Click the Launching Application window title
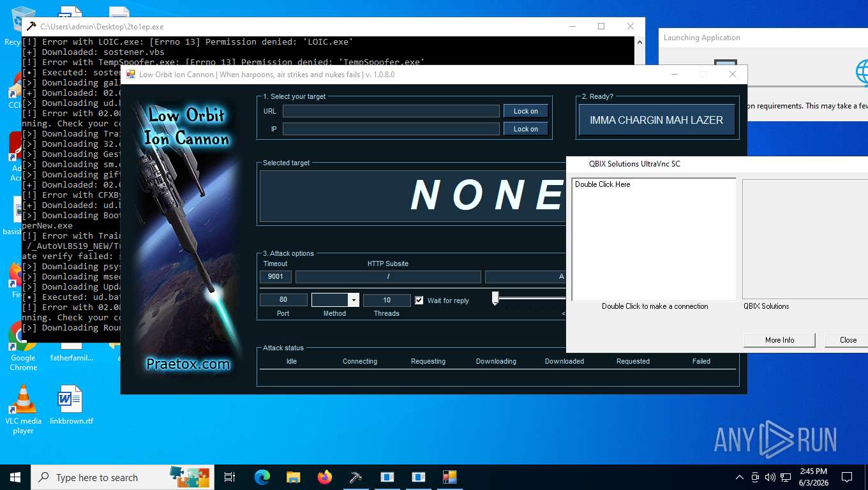868x490 pixels. coord(702,38)
